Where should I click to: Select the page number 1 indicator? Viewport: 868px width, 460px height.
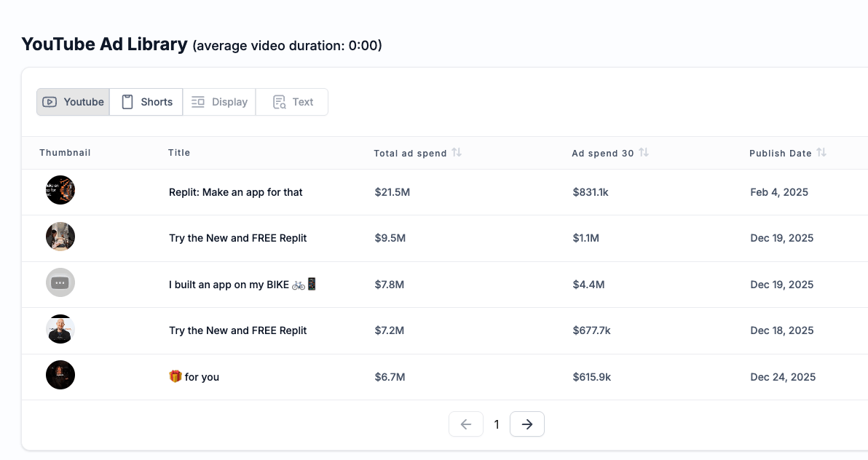497,424
